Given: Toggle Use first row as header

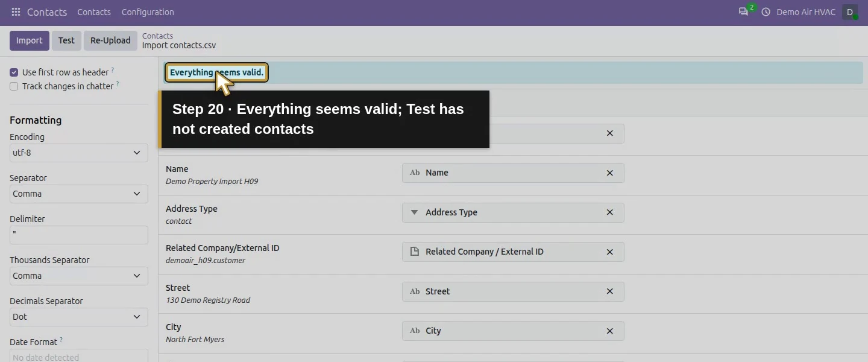Looking at the screenshot, I should tap(14, 72).
